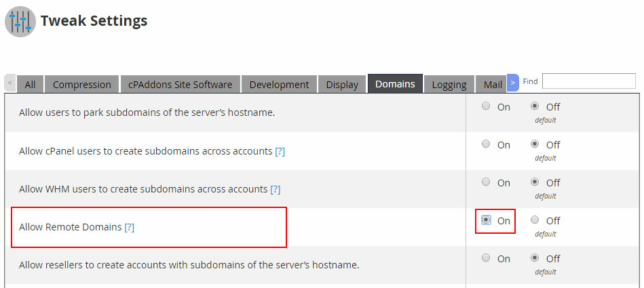
Task: Select the Display tab
Action: 342,85
